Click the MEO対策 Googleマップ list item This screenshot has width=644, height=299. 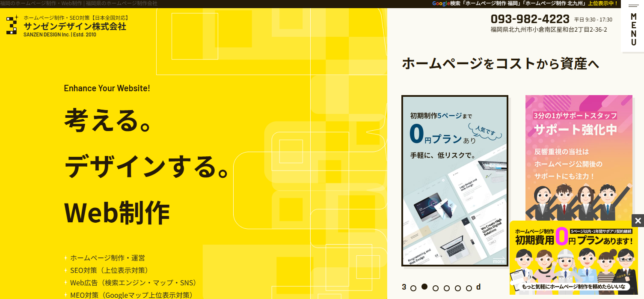coord(131,295)
